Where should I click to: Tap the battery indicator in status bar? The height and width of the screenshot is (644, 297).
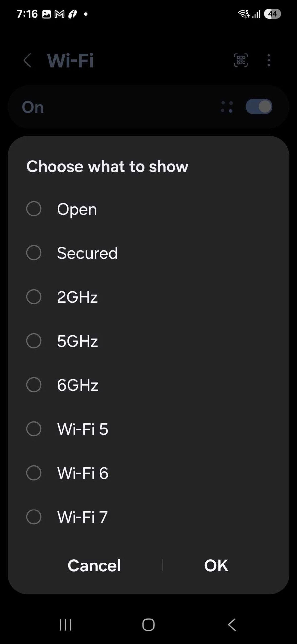[272, 14]
